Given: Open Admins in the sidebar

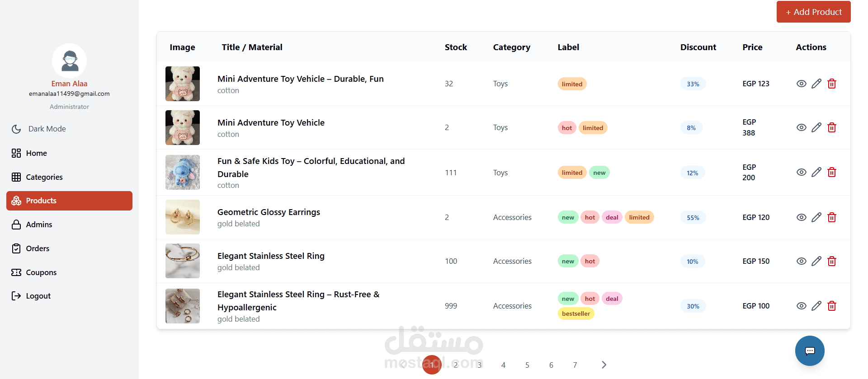Looking at the screenshot, I should point(69,225).
